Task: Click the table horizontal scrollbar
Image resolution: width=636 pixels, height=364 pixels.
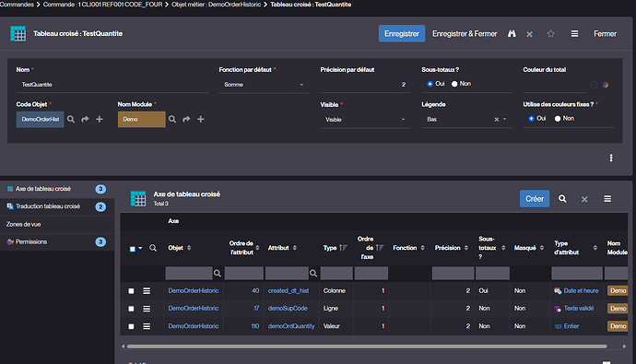Action: (367, 346)
